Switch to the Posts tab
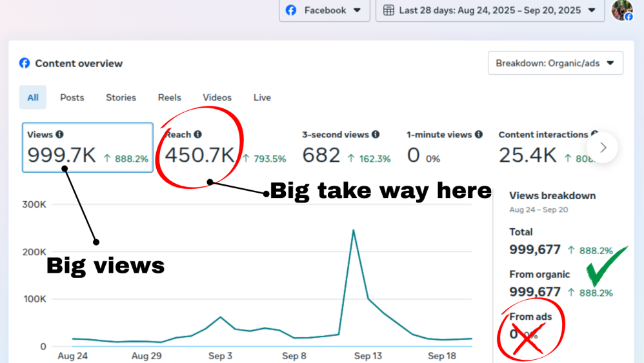Viewport: 644px width, 363px height. [72, 97]
